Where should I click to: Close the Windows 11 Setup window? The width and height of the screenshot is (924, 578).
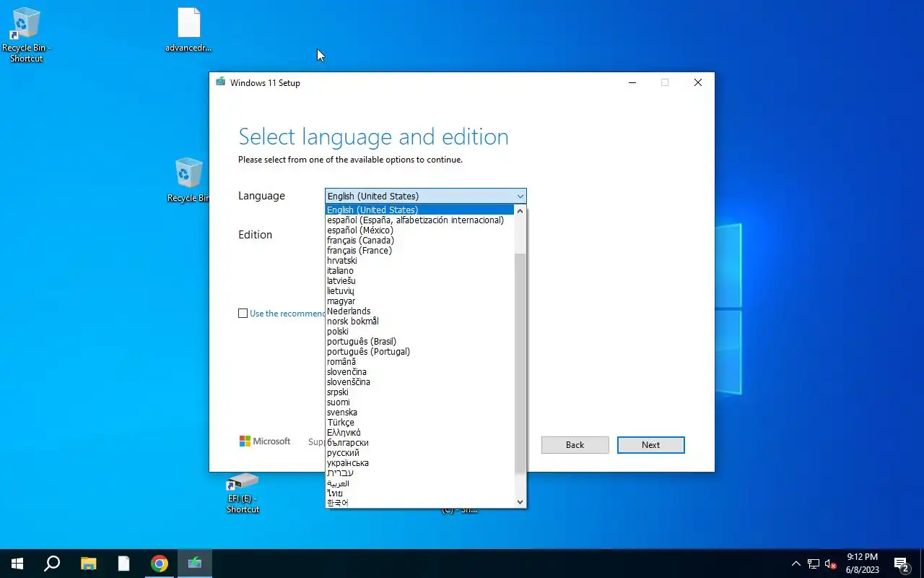(698, 82)
